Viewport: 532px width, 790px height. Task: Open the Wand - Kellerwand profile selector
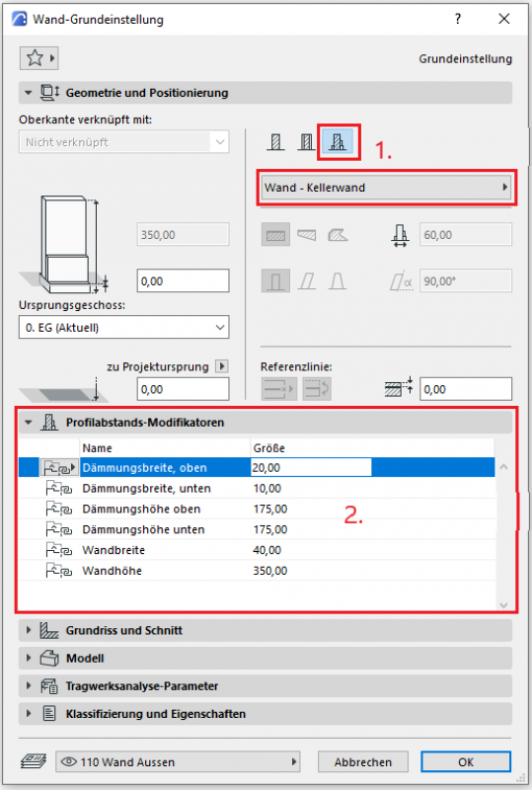[386, 188]
